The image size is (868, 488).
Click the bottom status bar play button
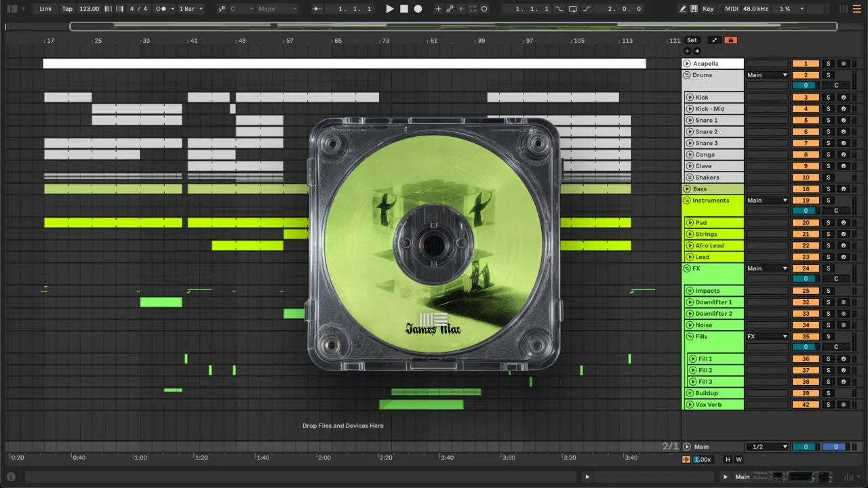(587, 476)
